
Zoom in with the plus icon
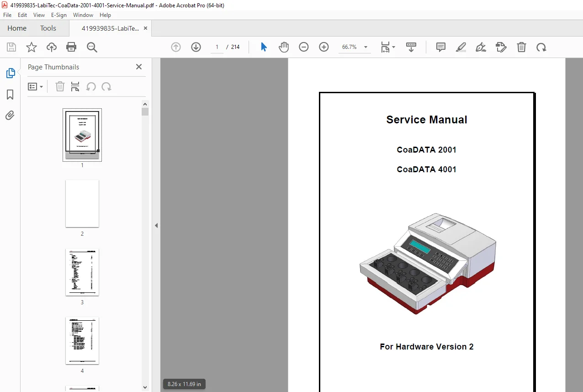click(324, 47)
